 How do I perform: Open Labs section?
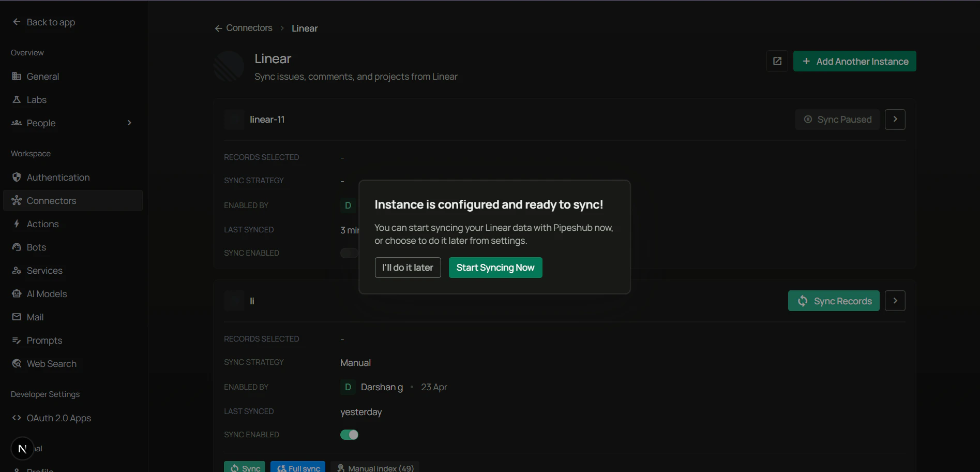coord(73,100)
